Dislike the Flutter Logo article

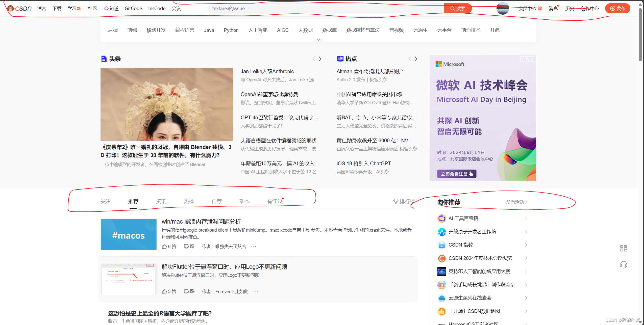(x=186, y=291)
